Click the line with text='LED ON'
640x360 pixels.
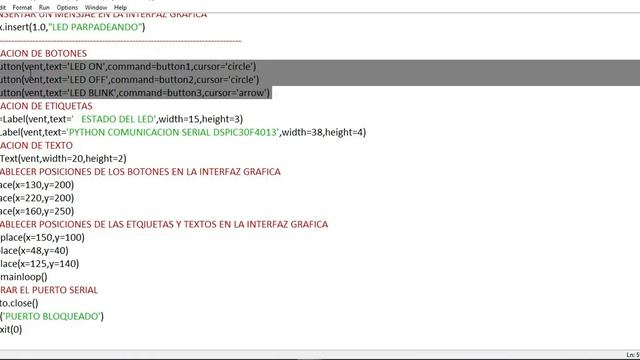coord(128,67)
